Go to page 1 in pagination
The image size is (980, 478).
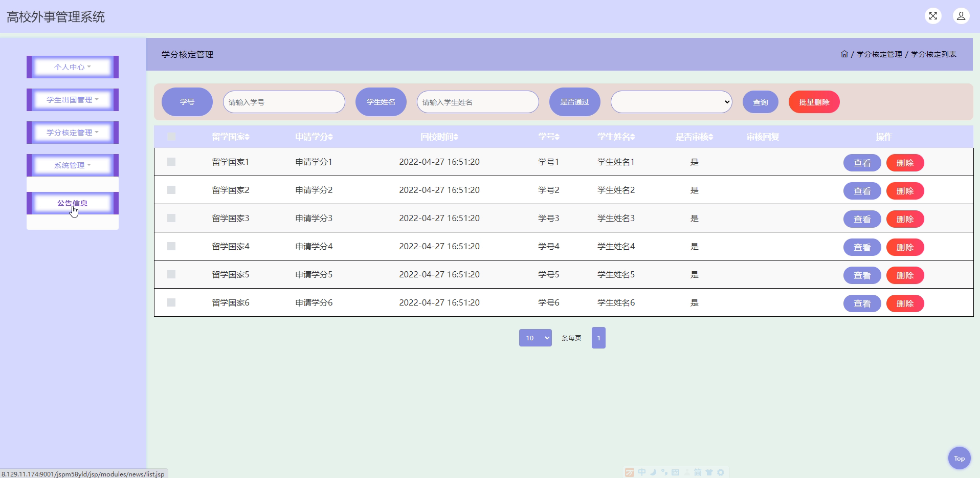point(598,338)
